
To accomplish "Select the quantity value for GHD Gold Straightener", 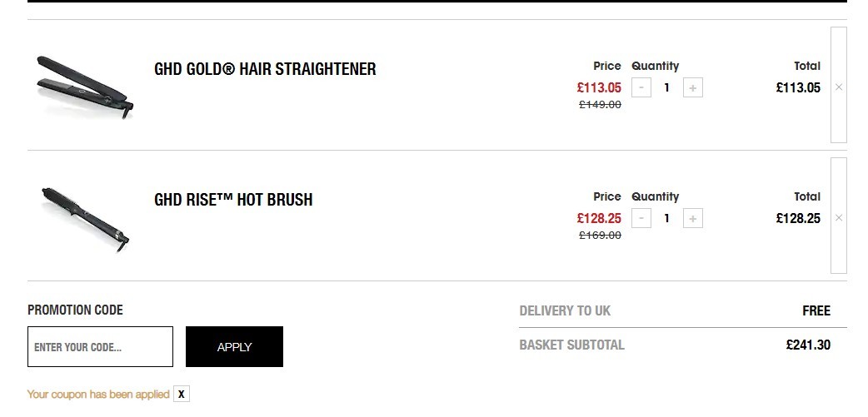I will coord(666,87).
